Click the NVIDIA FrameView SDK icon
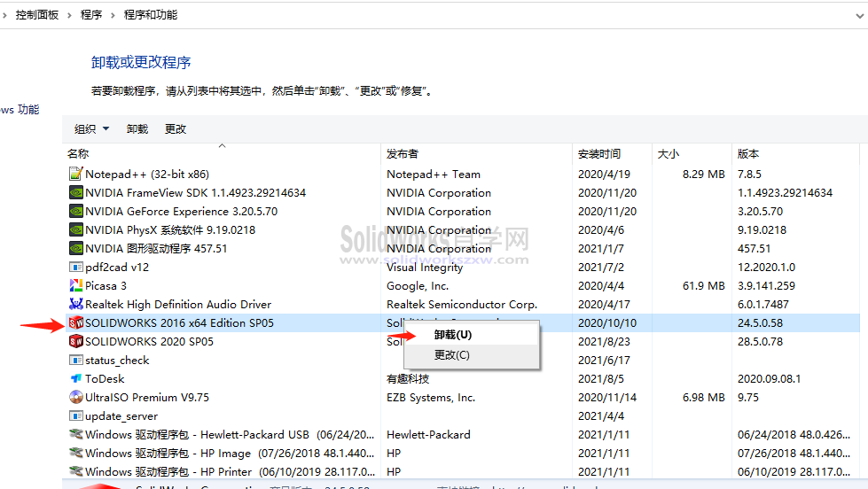The image size is (868, 489). pos(76,192)
